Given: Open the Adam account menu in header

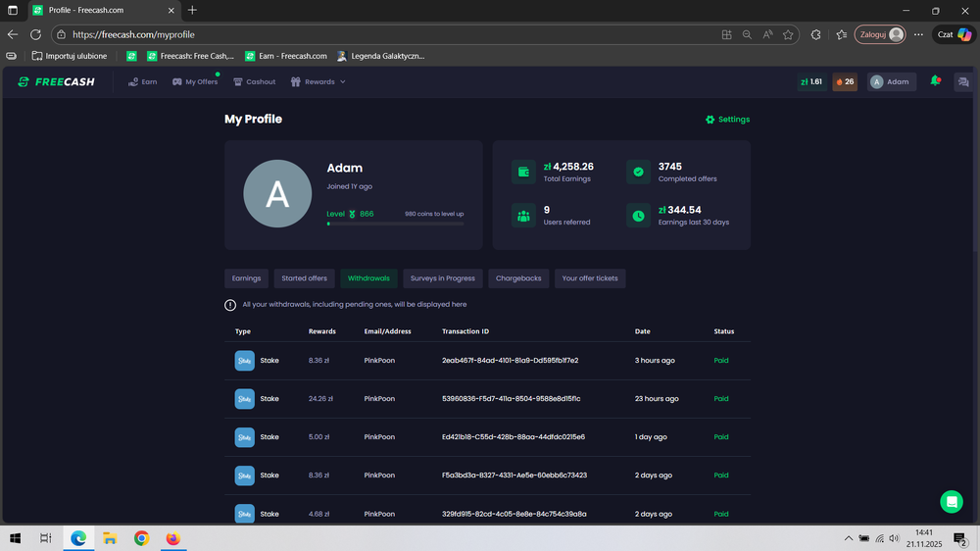Looking at the screenshot, I should click(x=890, y=82).
